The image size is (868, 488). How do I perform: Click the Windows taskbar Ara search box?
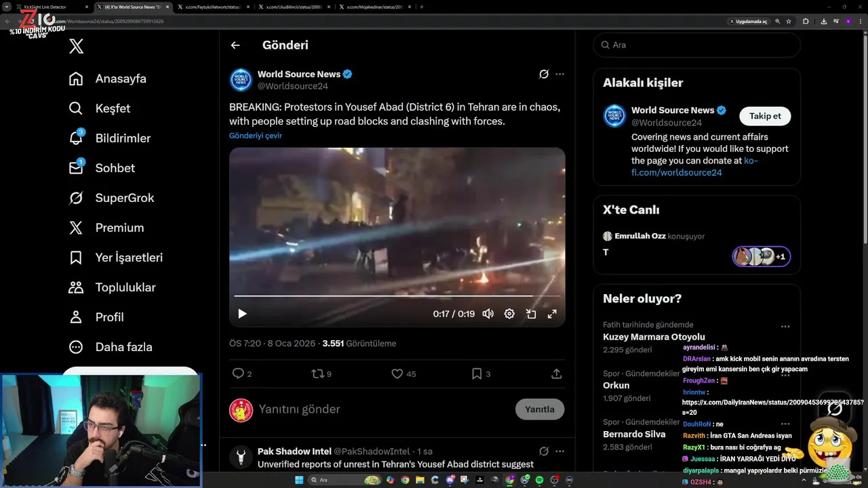pyautogui.click(x=345, y=480)
